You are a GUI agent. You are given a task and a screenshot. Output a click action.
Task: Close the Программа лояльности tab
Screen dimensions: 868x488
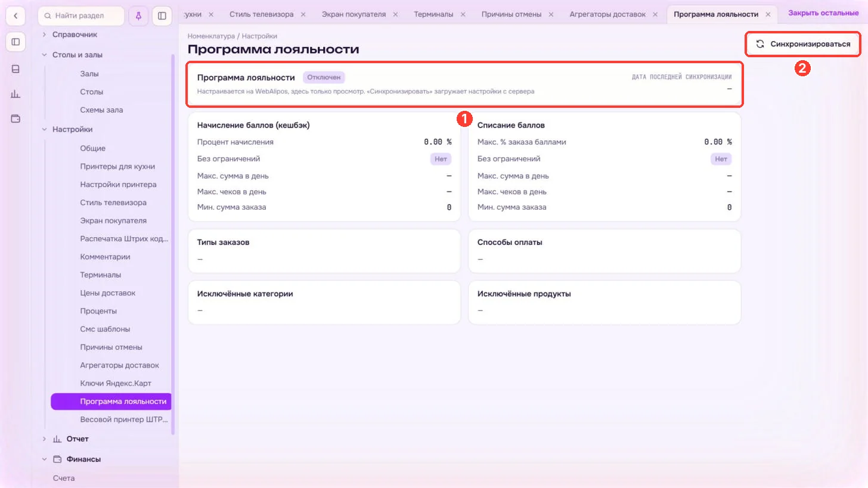tap(768, 14)
